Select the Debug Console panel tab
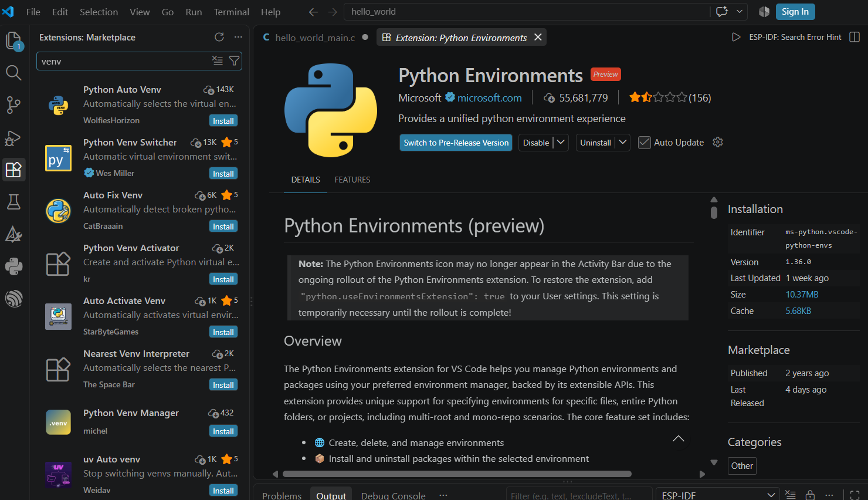This screenshot has height=500, width=868. 393,495
